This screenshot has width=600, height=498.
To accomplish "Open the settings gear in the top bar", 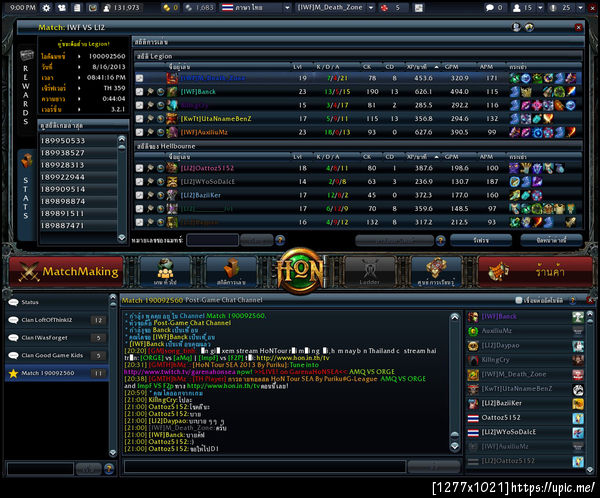I will [46, 8].
